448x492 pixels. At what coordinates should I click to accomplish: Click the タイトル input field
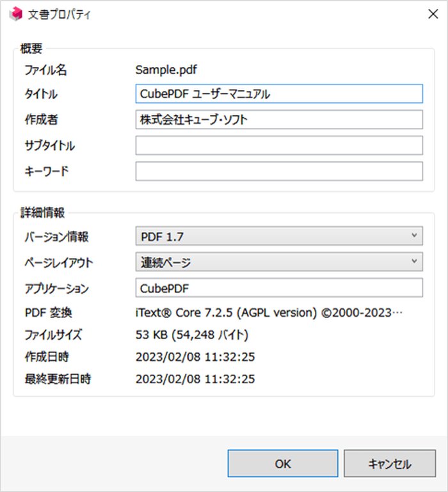(279, 93)
